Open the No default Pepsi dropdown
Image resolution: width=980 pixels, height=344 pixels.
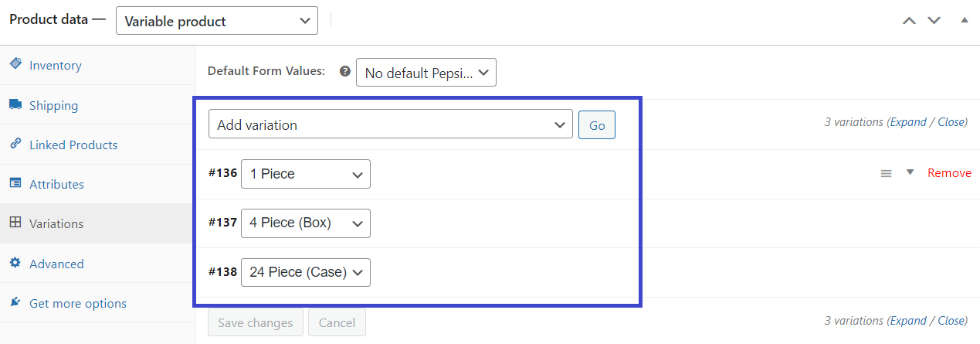[x=426, y=73]
